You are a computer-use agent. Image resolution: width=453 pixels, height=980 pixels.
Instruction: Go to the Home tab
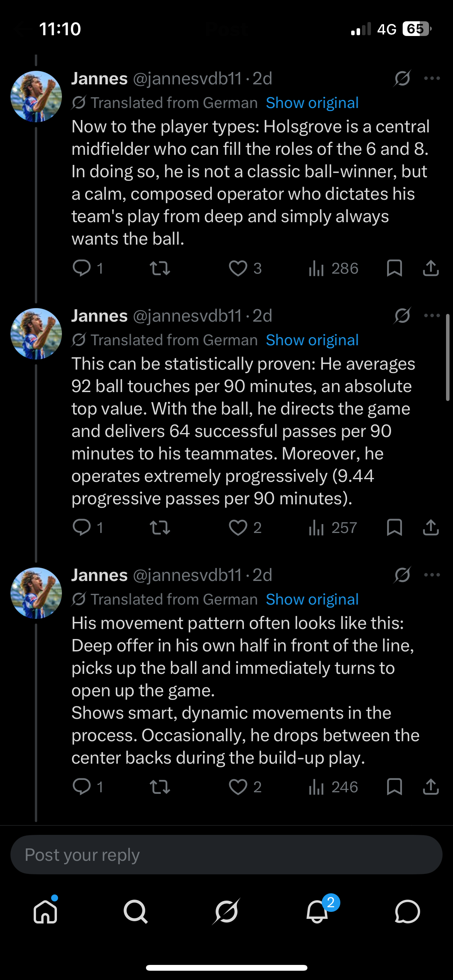(x=46, y=911)
